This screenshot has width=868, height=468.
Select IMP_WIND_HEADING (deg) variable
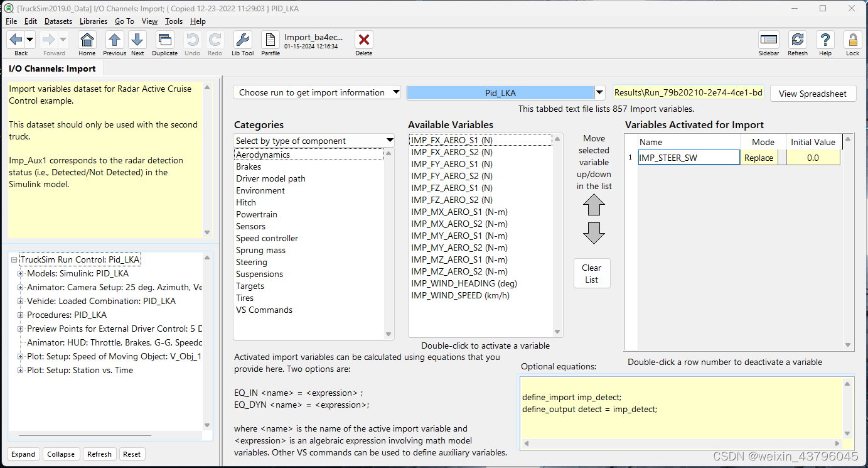464,283
